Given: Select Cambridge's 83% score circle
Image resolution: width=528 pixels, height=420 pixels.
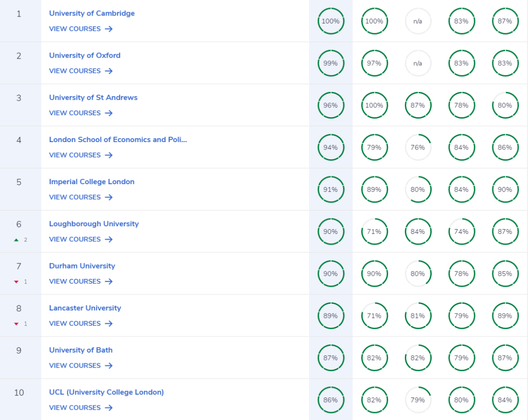Looking at the screenshot, I should pyautogui.click(x=462, y=21).
